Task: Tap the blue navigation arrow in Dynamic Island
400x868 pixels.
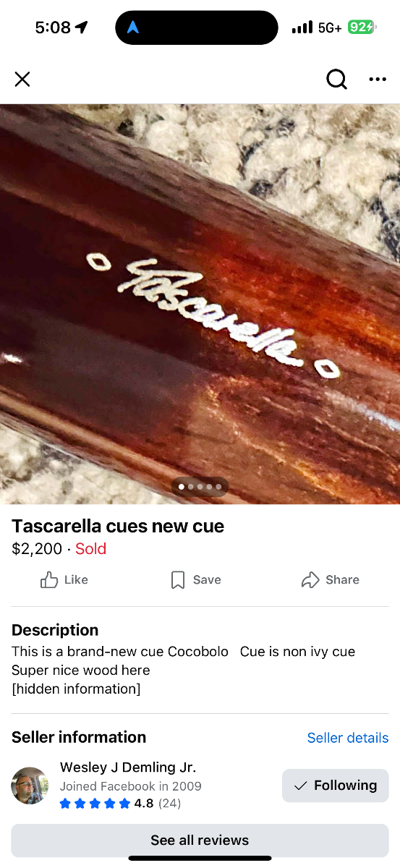Action: (x=133, y=27)
